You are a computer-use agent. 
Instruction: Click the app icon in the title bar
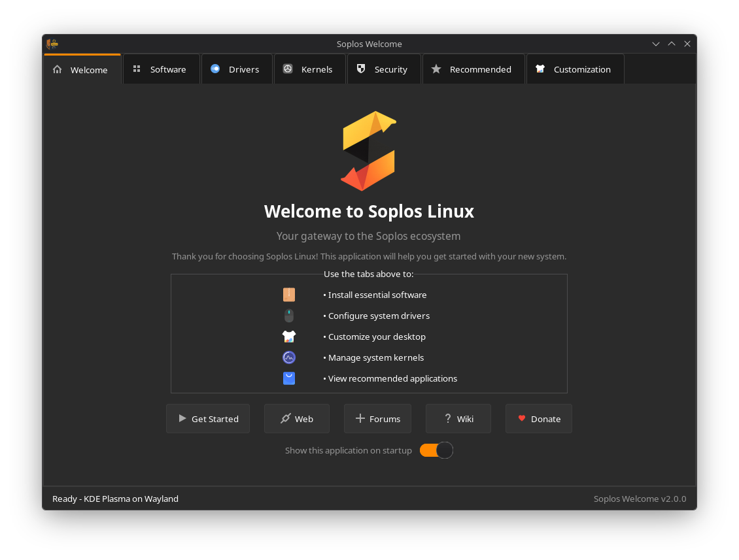tap(52, 44)
